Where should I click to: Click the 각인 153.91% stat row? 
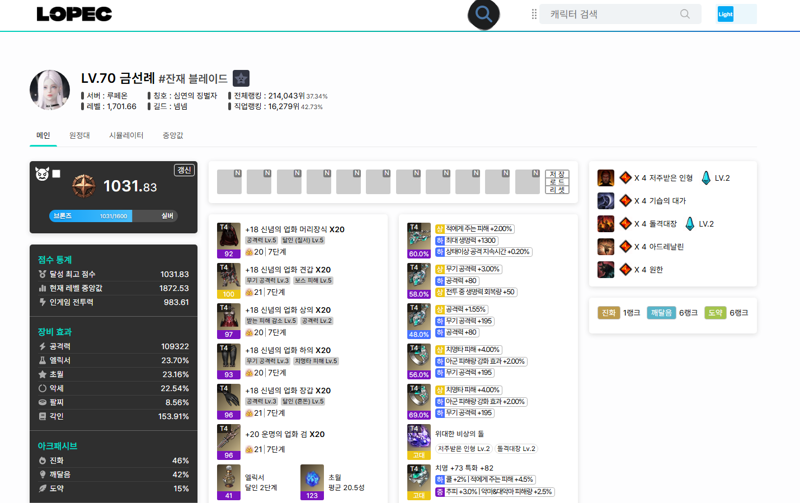click(x=113, y=416)
